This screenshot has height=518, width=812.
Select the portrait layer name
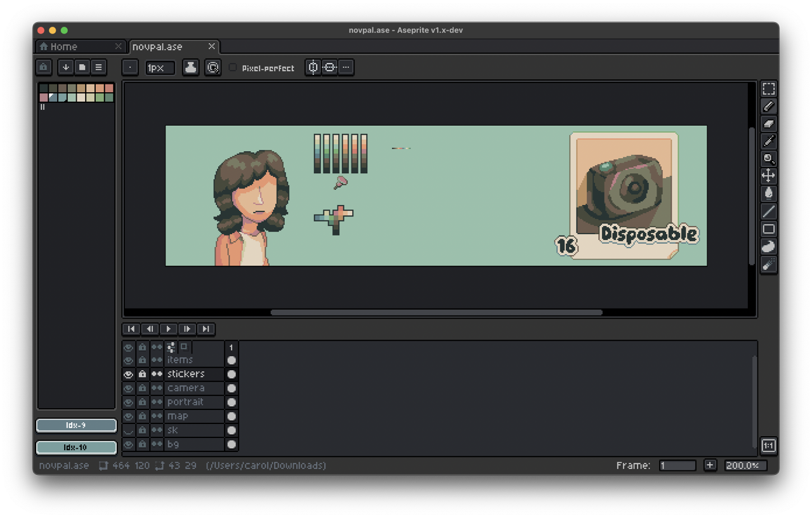tap(193, 402)
